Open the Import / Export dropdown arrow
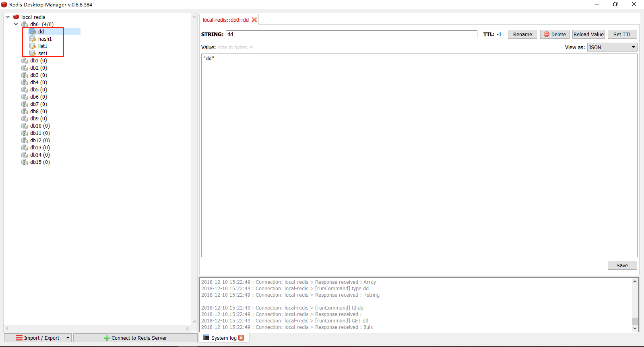The image size is (644, 347). pos(68,338)
